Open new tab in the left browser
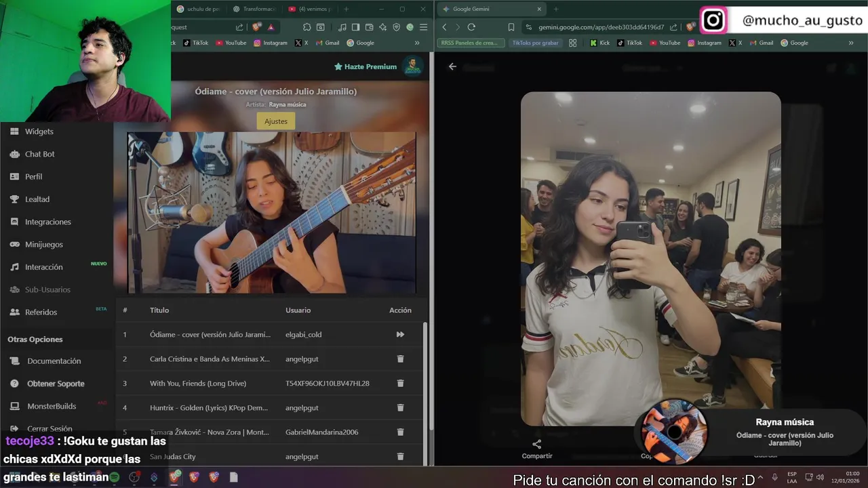Screen dimensions: 868x488 click(347, 9)
